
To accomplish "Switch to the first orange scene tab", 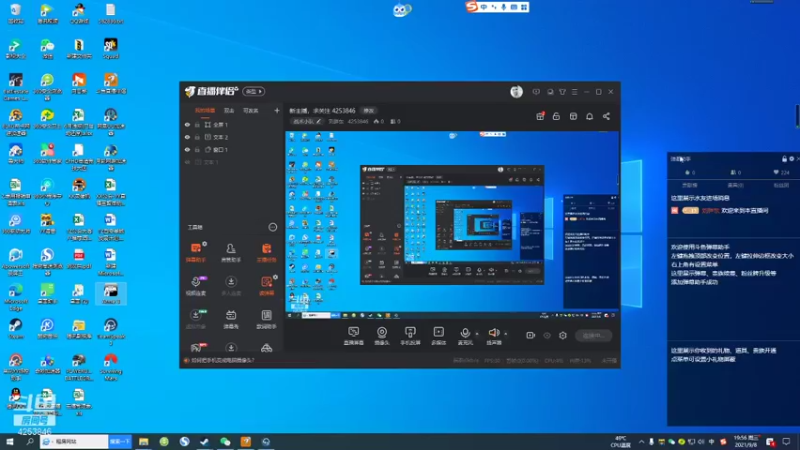I will (x=205, y=110).
